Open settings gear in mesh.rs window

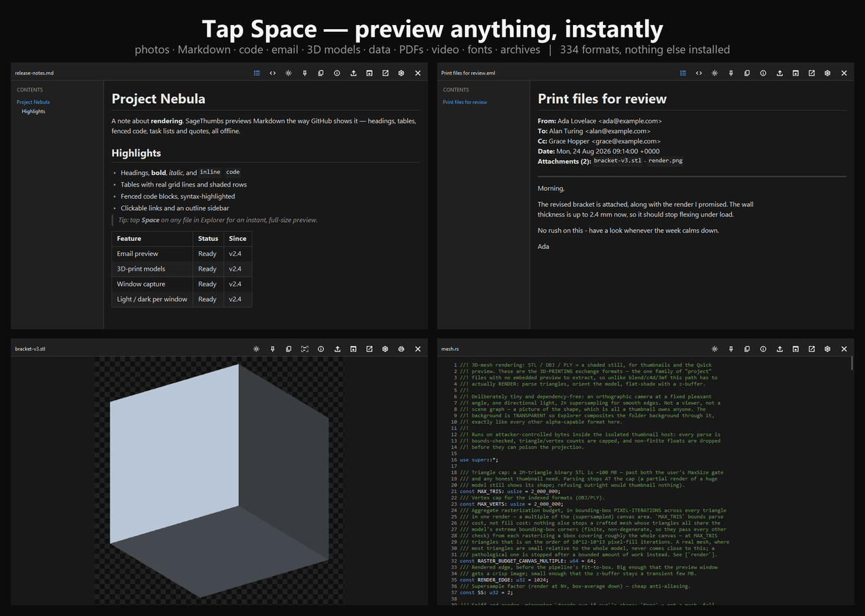[828, 349]
